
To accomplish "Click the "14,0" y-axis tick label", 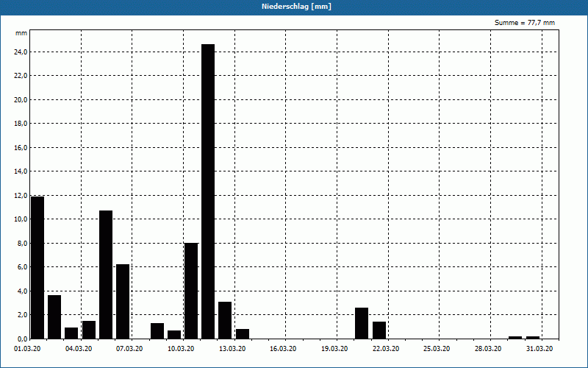I will pyautogui.click(x=21, y=171).
